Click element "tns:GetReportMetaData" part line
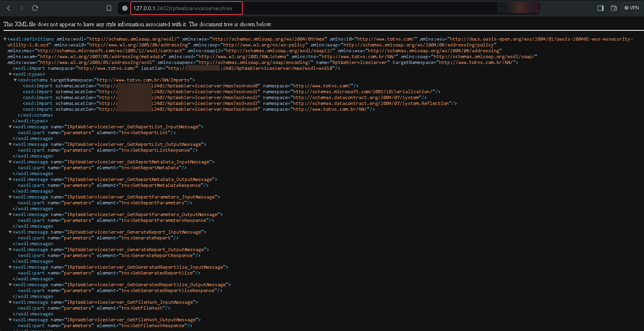This screenshot has height=331, width=644. [102, 168]
